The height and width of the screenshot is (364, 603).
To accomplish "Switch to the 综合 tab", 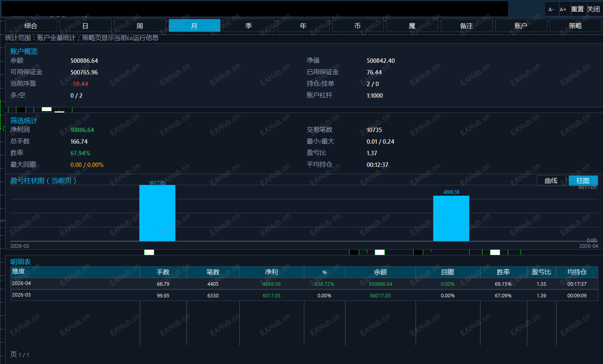I will tap(31, 26).
